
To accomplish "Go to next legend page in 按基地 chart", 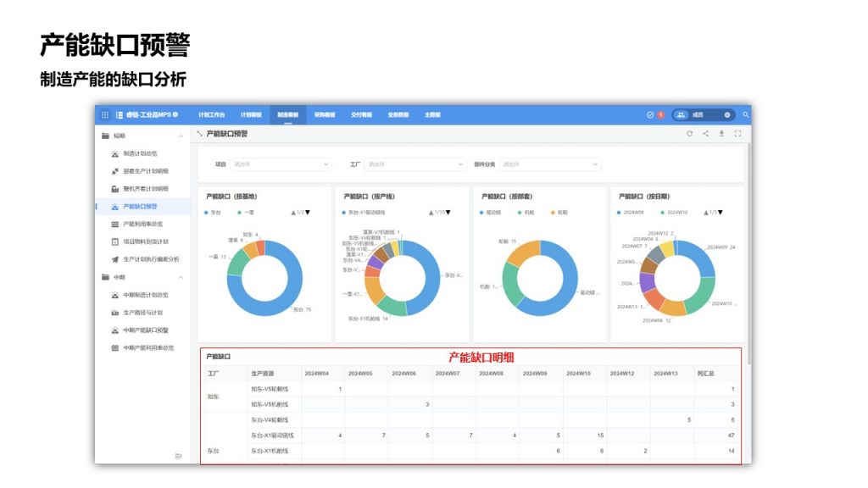I will 308,213.
